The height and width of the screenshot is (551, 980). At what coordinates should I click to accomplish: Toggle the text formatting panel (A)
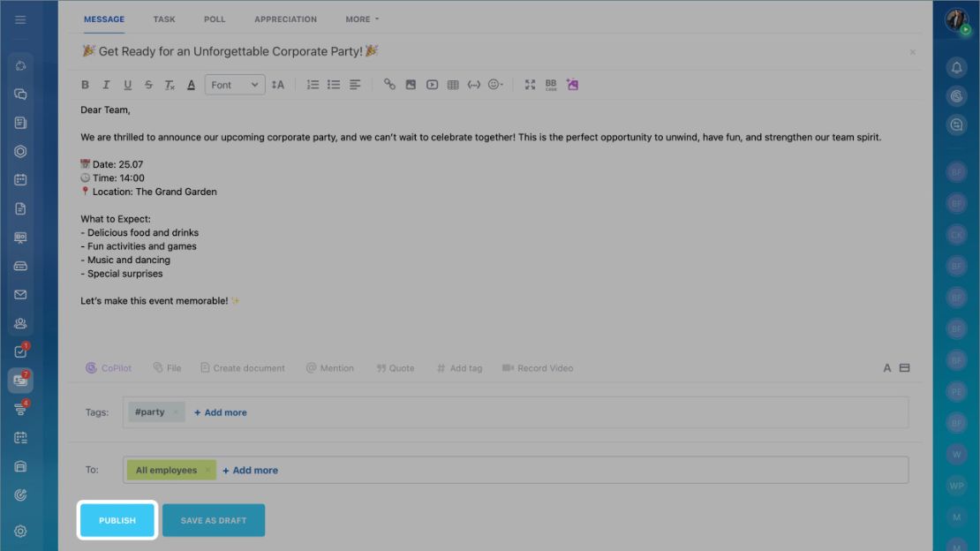coord(887,368)
